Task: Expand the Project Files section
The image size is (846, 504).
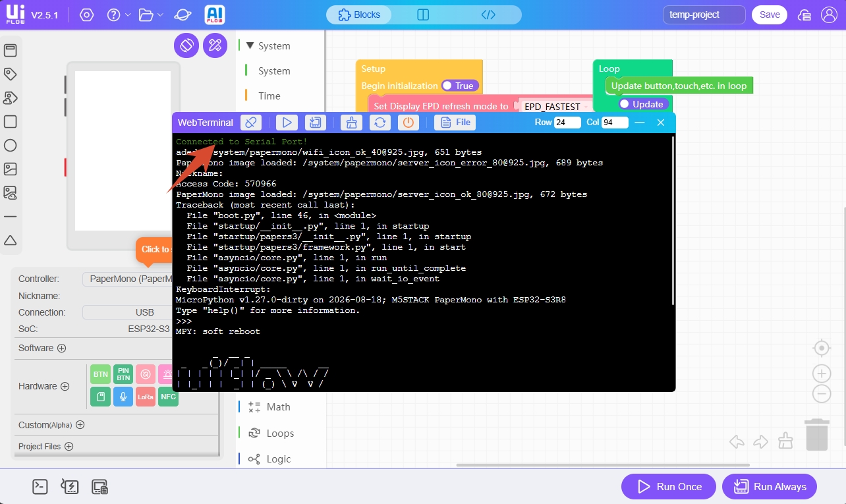Action: [x=69, y=446]
